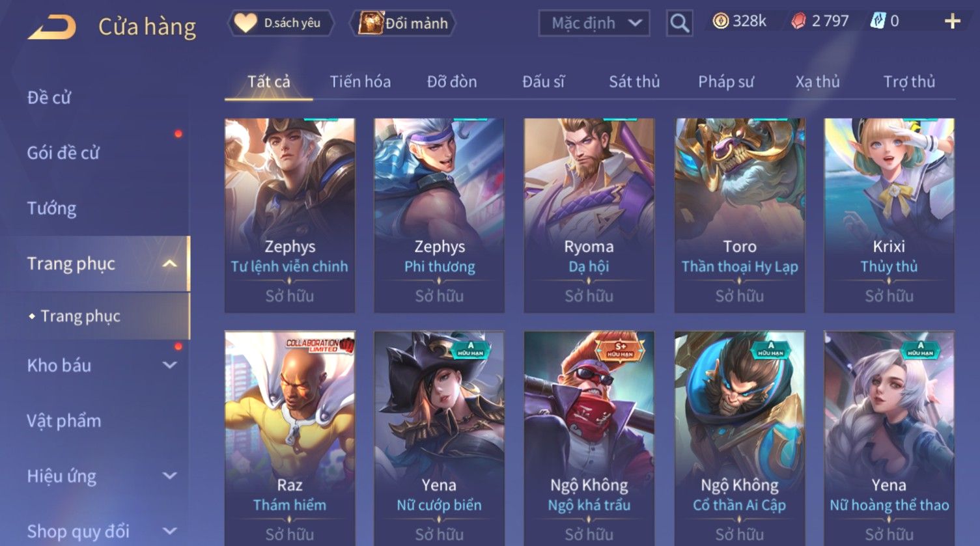The image size is (980, 546).
Task: Open the search magnifier icon
Action: pos(679,23)
